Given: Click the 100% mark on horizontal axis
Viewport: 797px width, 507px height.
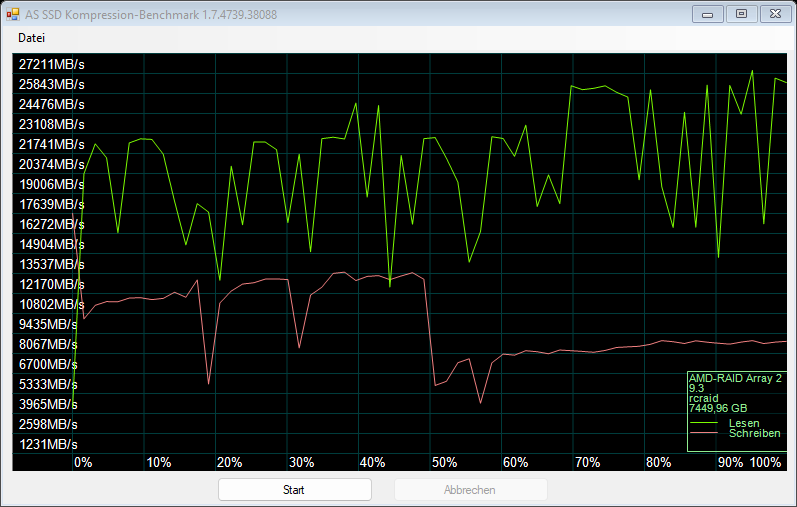Looking at the screenshot, I should [765, 462].
